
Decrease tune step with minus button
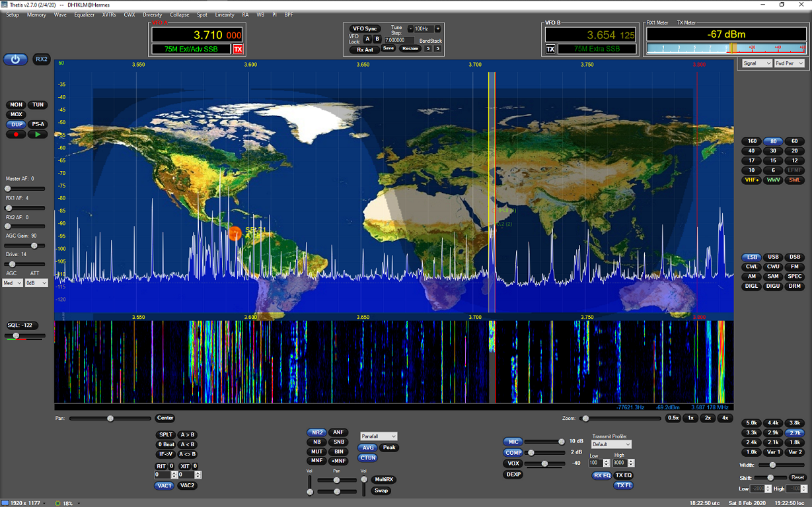click(410, 29)
